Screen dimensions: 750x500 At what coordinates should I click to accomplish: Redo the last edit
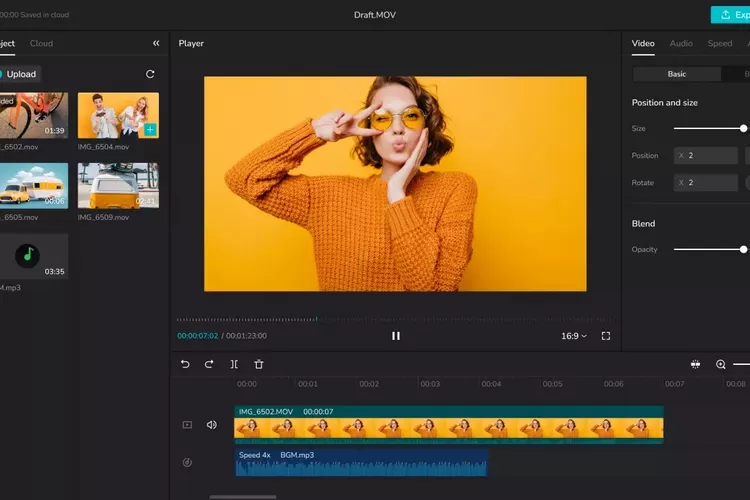tap(209, 364)
